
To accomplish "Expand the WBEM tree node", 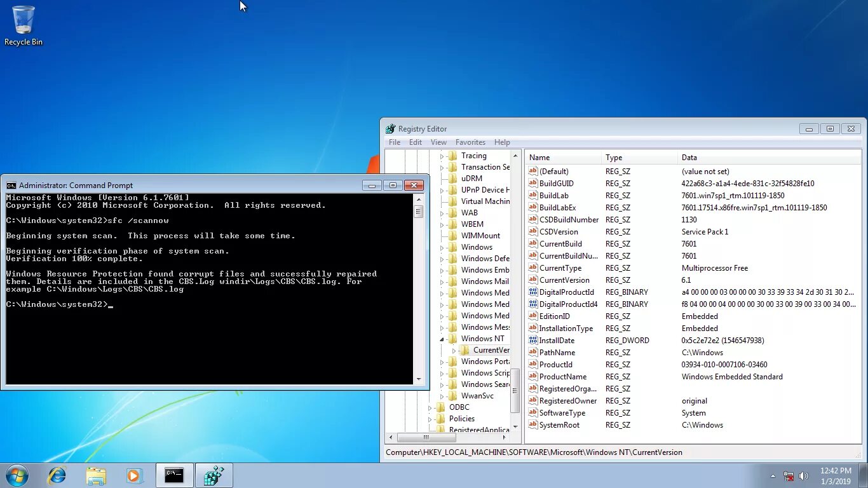I will click(x=442, y=225).
